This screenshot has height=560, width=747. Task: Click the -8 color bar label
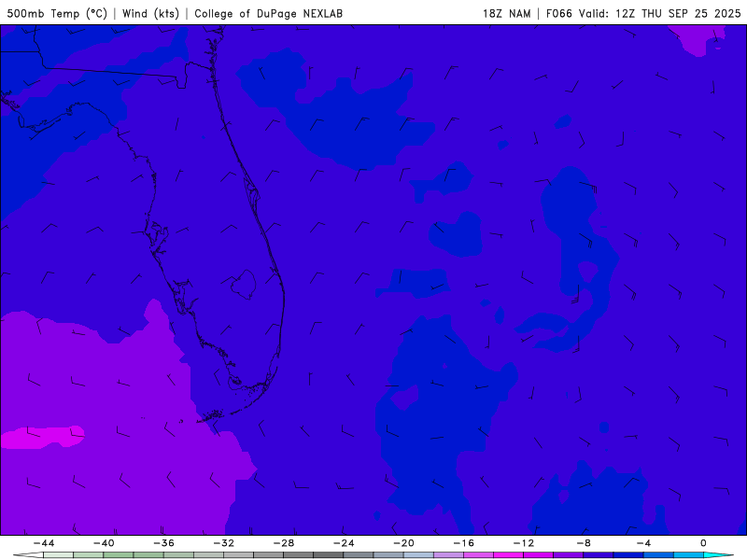(x=585, y=543)
